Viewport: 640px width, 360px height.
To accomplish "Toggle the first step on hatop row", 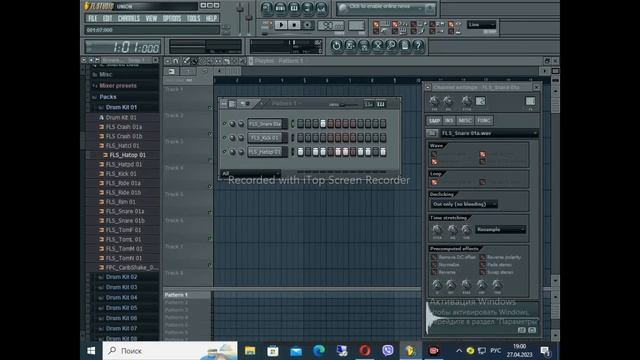I will (x=300, y=152).
